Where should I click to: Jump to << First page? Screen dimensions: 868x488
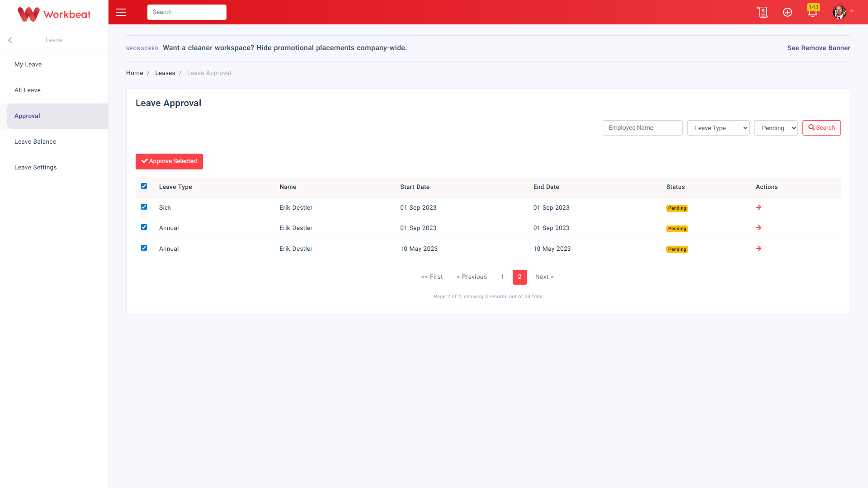point(432,277)
